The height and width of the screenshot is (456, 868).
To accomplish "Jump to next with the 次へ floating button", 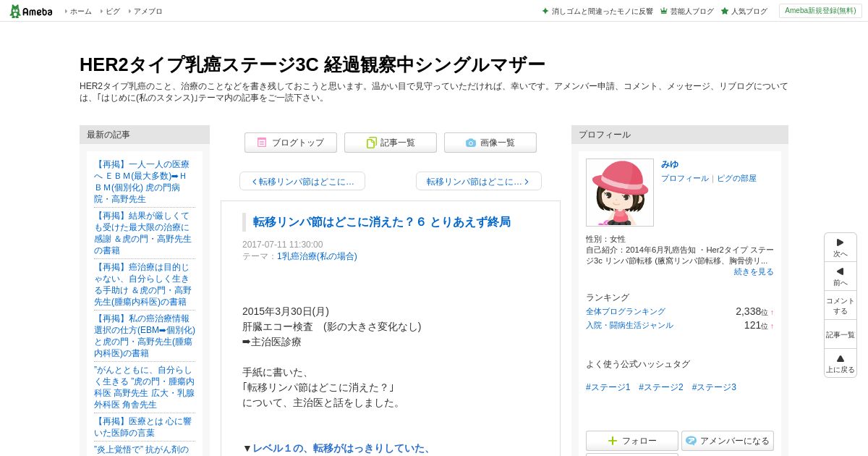I will (841, 248).
